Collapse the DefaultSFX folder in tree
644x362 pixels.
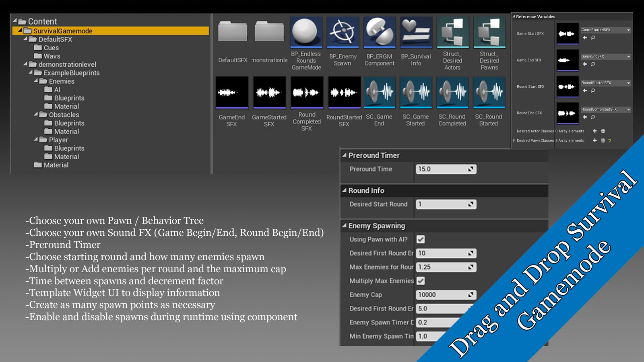coord(25,39)
